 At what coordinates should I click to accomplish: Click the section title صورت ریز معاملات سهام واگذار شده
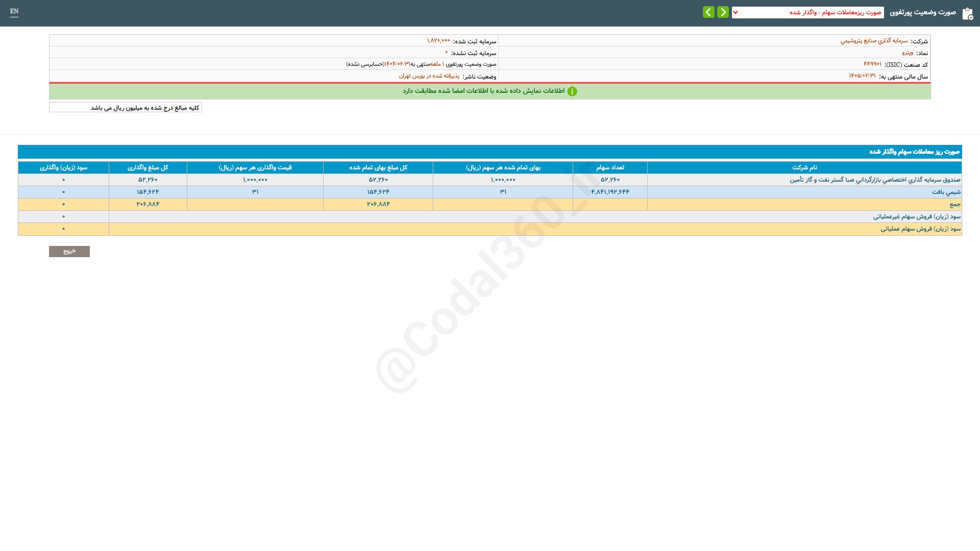[914, 152]
